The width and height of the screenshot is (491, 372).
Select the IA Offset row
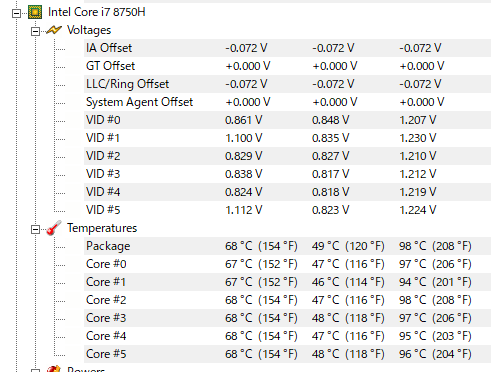tap(287, 48)
